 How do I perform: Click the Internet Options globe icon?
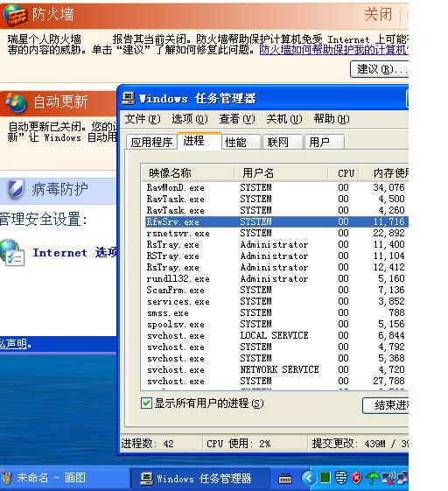point(12,253)
